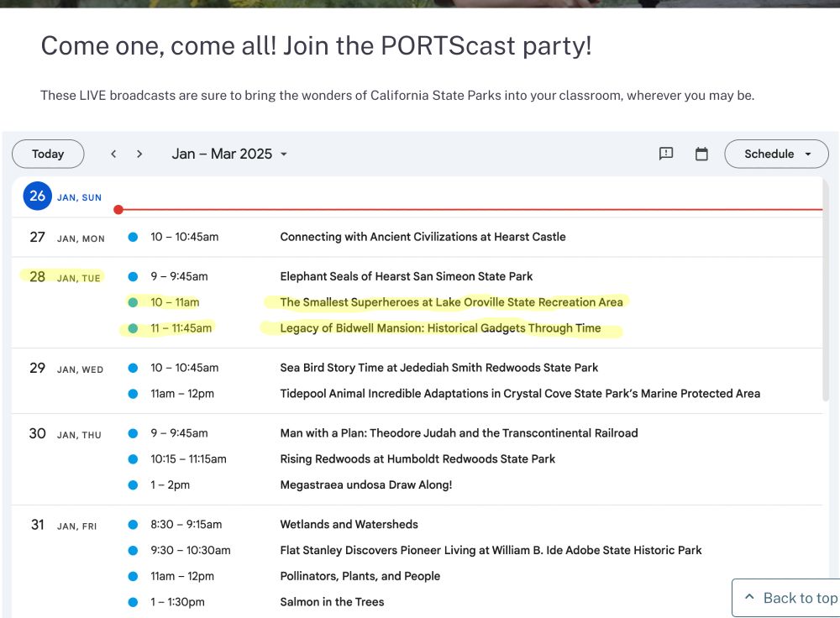
Task: Open Sea Bird Story Time at Jedediah Smith event
Action: point(438,368)
